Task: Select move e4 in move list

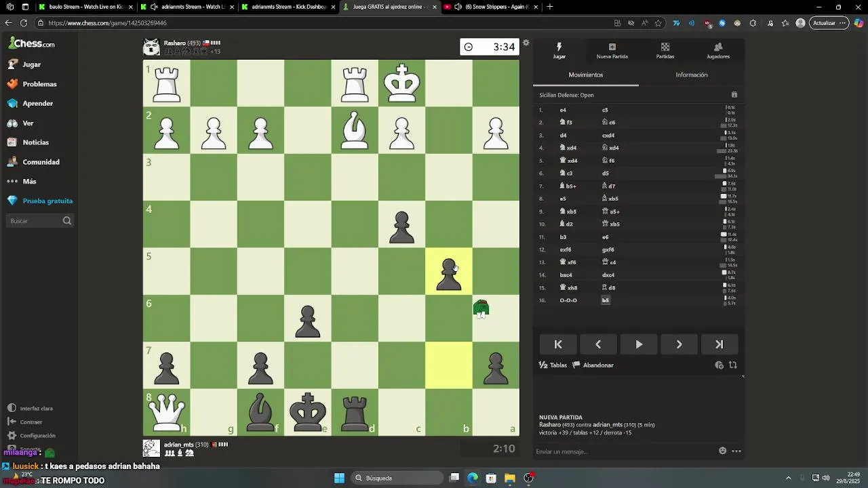Action: click(x=563, y=110)
